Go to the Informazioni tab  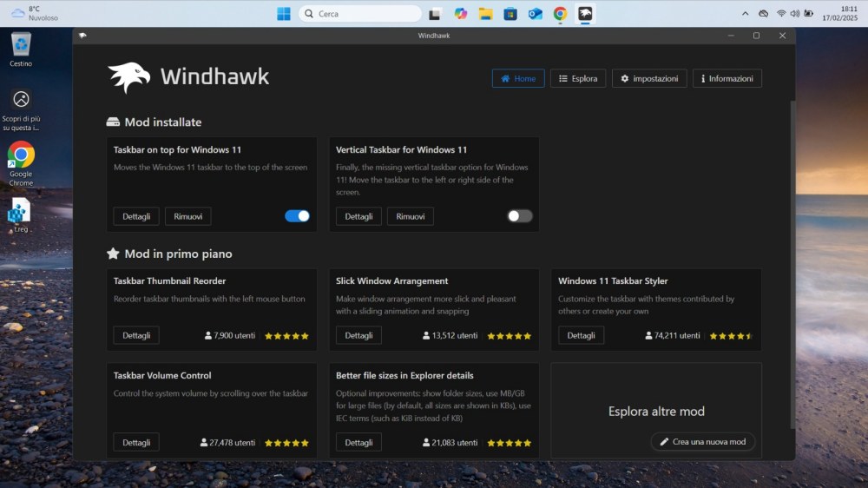(727, 78)
